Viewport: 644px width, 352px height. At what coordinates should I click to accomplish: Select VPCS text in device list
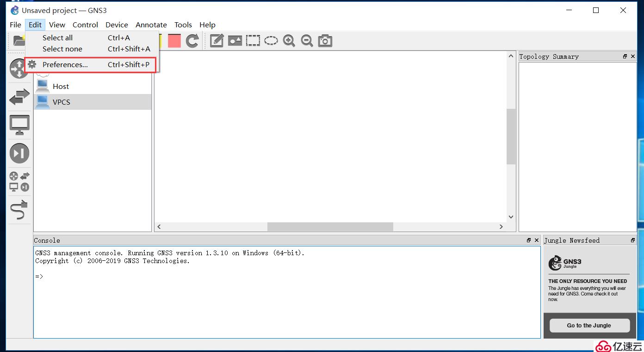[62, 102]
